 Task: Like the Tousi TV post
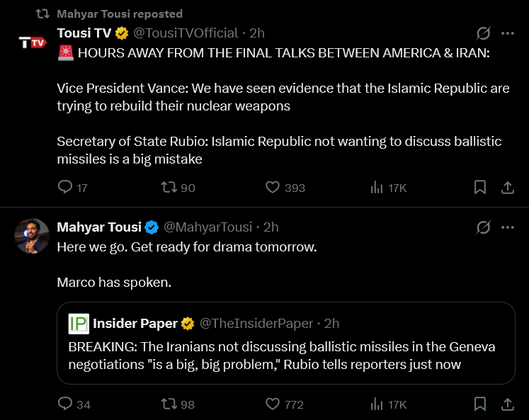coord(273,188)
